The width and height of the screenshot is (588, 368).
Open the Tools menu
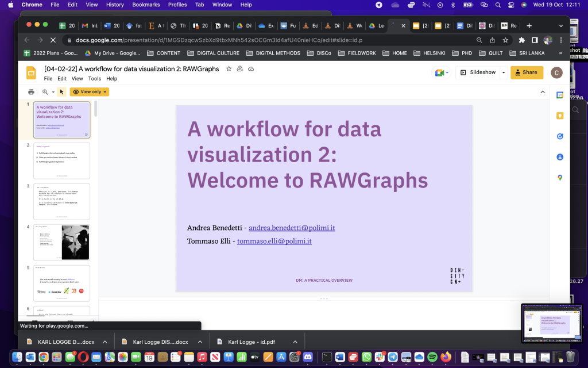pyautogui.click(x=94, y=79)
